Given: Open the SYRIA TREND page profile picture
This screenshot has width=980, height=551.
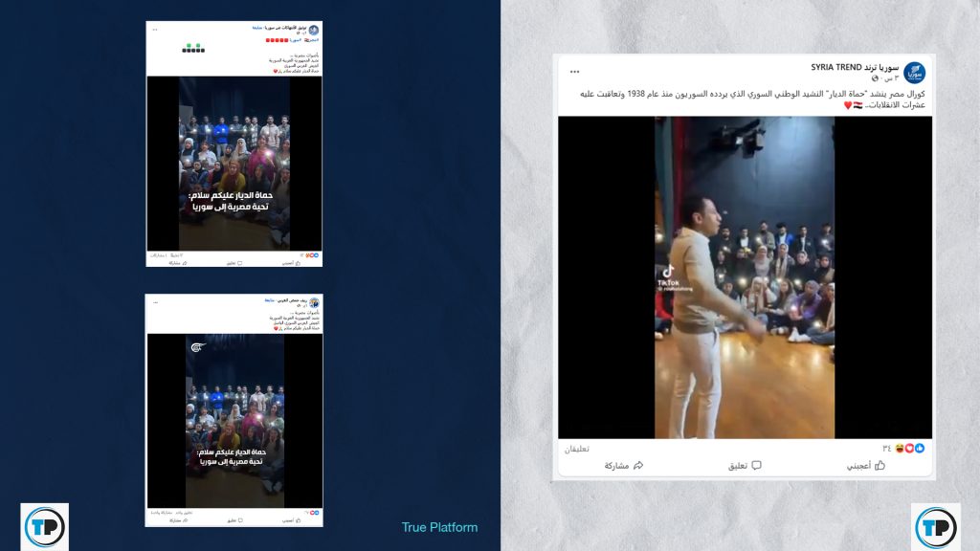Looking at the screenshot, I should point(914,73).
